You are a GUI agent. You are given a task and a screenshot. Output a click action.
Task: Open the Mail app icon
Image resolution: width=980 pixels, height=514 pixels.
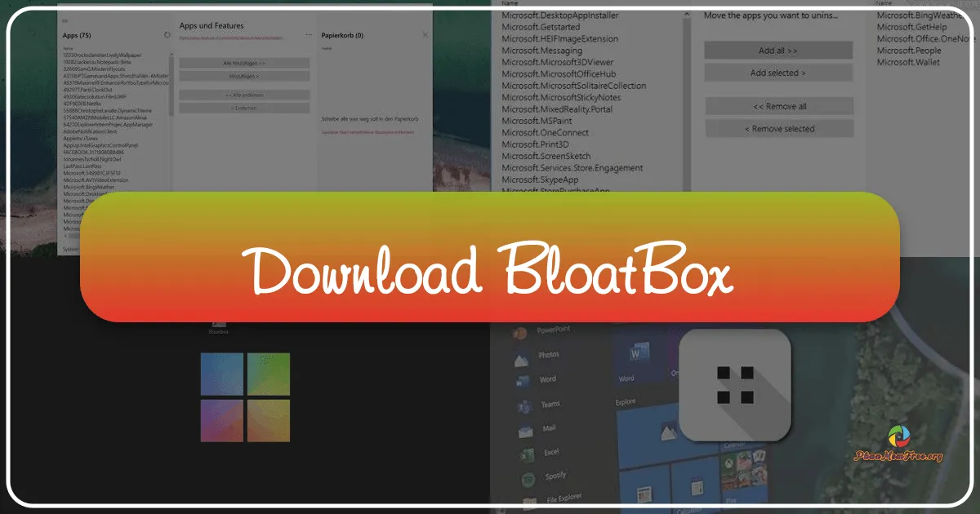[524, 428]
